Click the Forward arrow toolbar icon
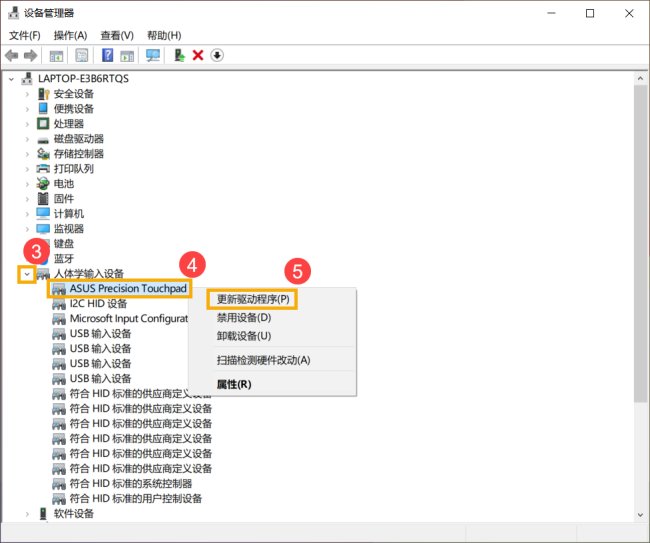Screen dimensions: 650x543 (x=30, y=55)
